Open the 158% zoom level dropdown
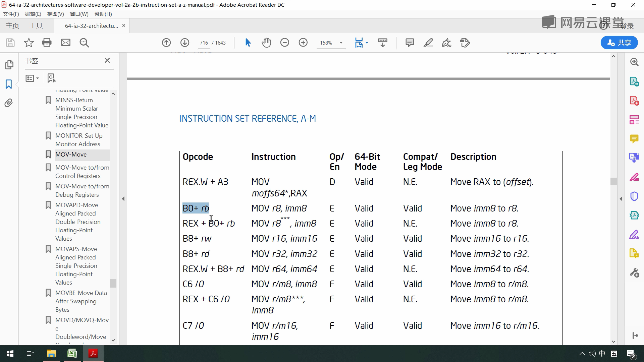The image size is (644, 362). click(341, 43)
